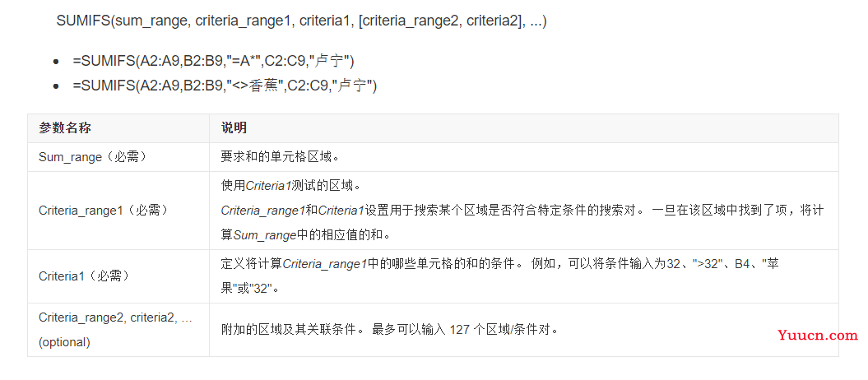Click the Criteria1 description starting with 定义将计算
Screen dimensions: 868x380
point(500,276)
